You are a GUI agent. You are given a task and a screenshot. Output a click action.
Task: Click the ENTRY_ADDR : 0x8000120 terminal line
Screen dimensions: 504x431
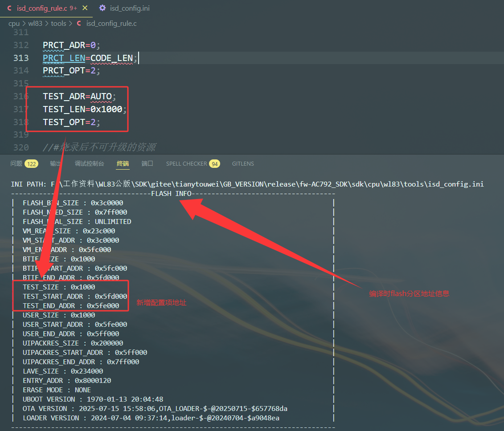tap(67, 381)
